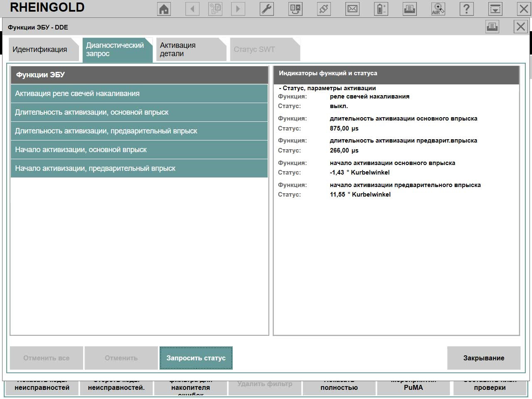Screen dimensions: 532x399
Task: Click the RHEINGOLD application title
Action: [47, 7]
